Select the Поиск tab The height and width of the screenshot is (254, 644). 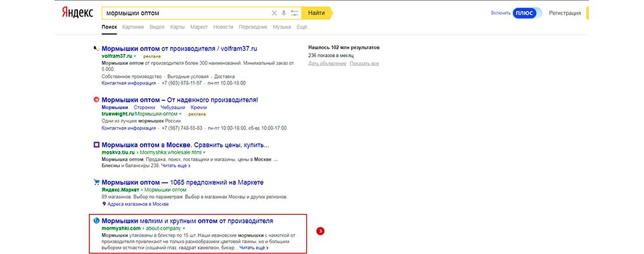point(110,27)
